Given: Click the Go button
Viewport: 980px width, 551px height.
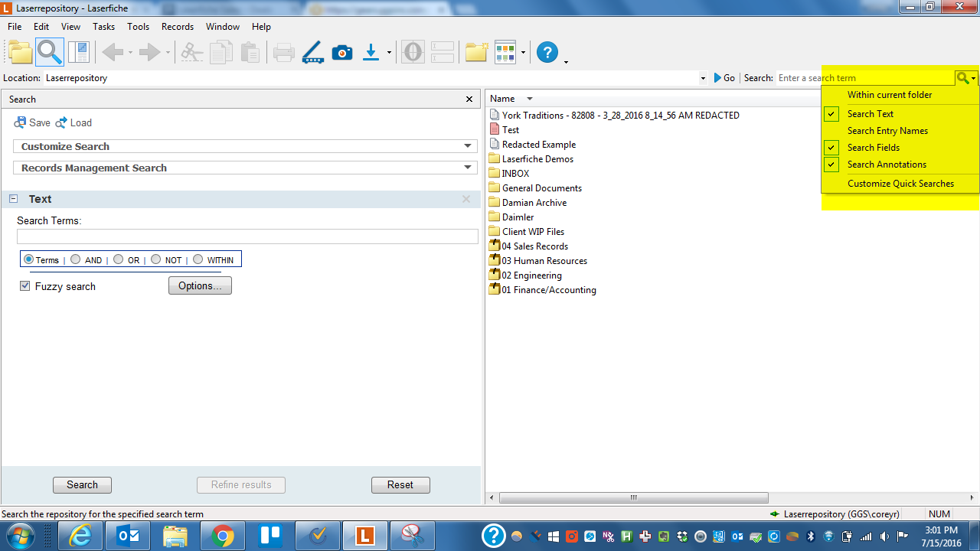Looking at the screenshot, I should tap(724, 78).
